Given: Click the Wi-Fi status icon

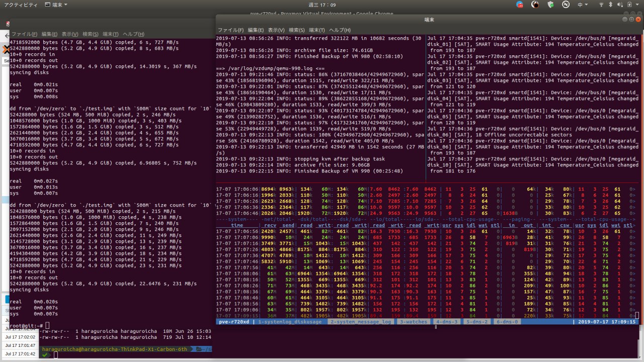Looking at the screenshot, I should click(x=601, y=5).
